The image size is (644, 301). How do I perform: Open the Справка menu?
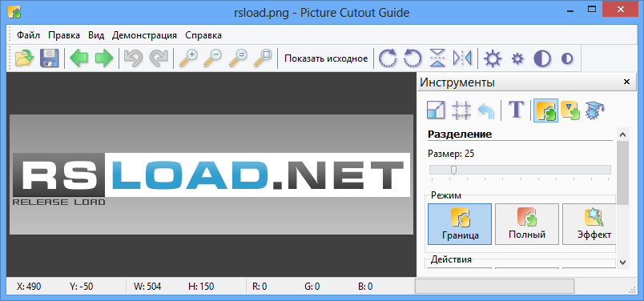[x=203, y=35]
